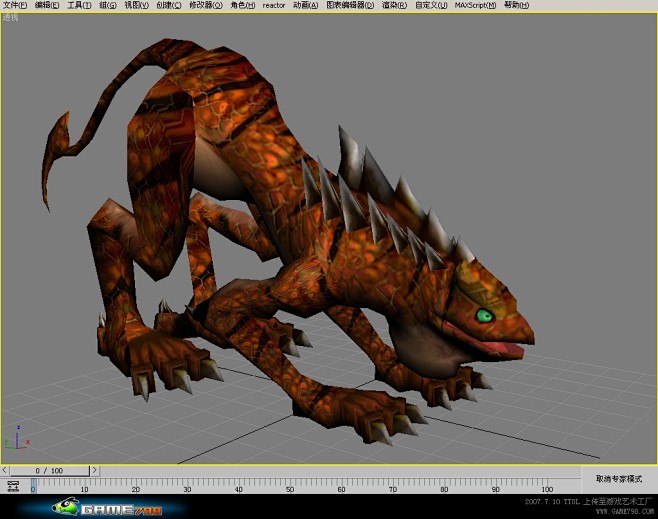Open the 视图(V) menu
The height and width of the screenshot is (519, 658).
click(136, 5)
